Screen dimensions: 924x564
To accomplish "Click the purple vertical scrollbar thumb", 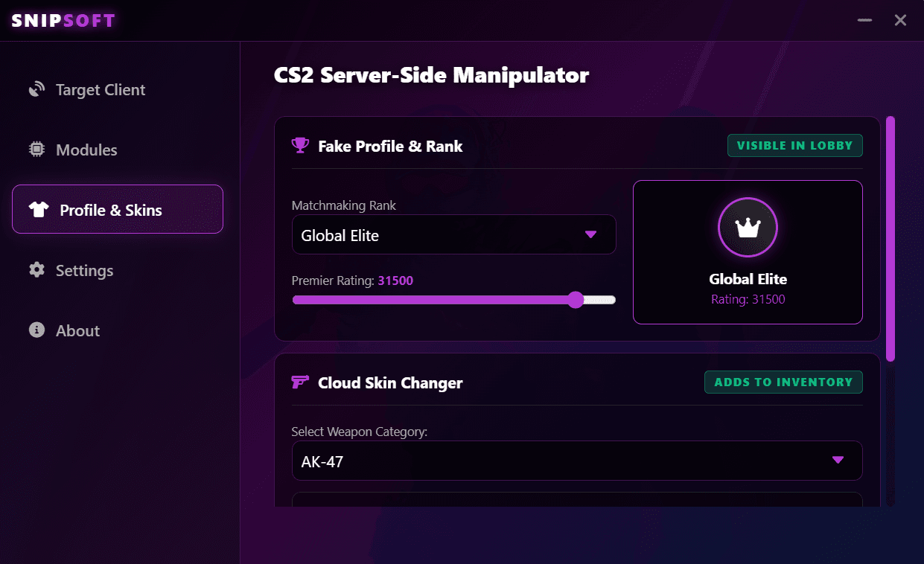I will click(x=890, y=239).
